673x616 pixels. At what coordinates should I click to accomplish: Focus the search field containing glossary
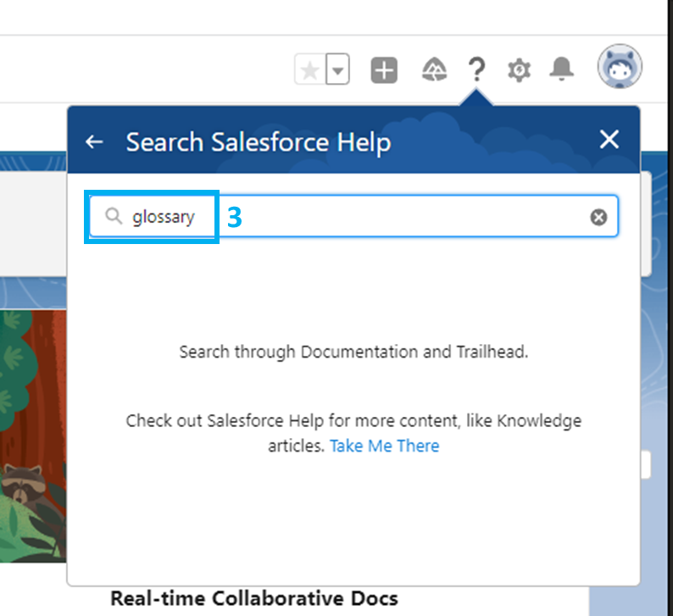[x=353, y=216]
